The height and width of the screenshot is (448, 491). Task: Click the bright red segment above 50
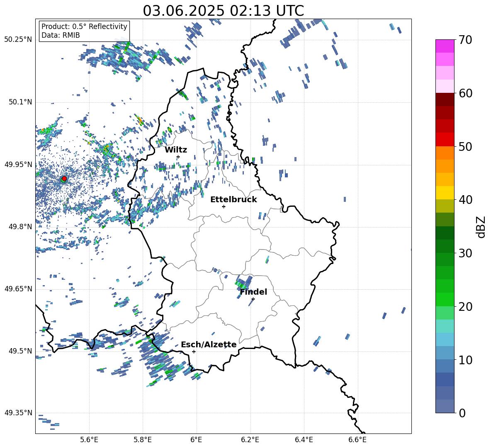pyautogui.click(x=445, y=140)
